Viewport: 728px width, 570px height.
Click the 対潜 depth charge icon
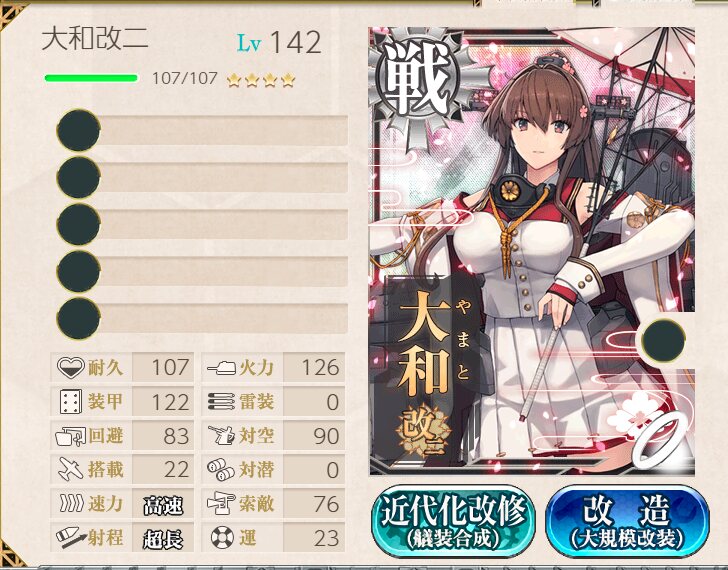[221, 469]
